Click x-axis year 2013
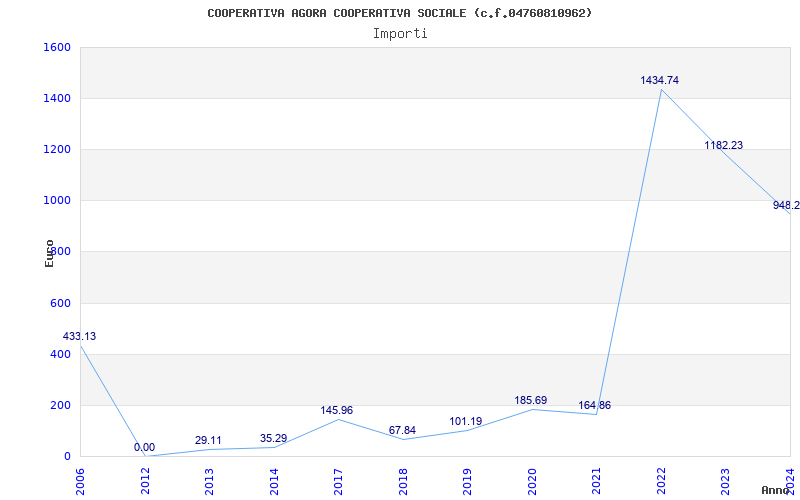The width and height of the screenshot is (800, 500). click(x=210, y=482)
